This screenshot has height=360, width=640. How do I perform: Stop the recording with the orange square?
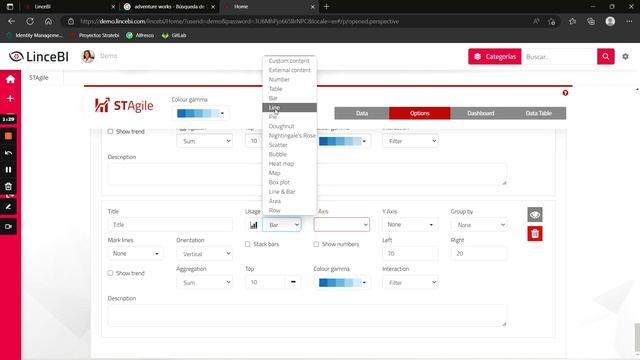[x=8, y=136]
